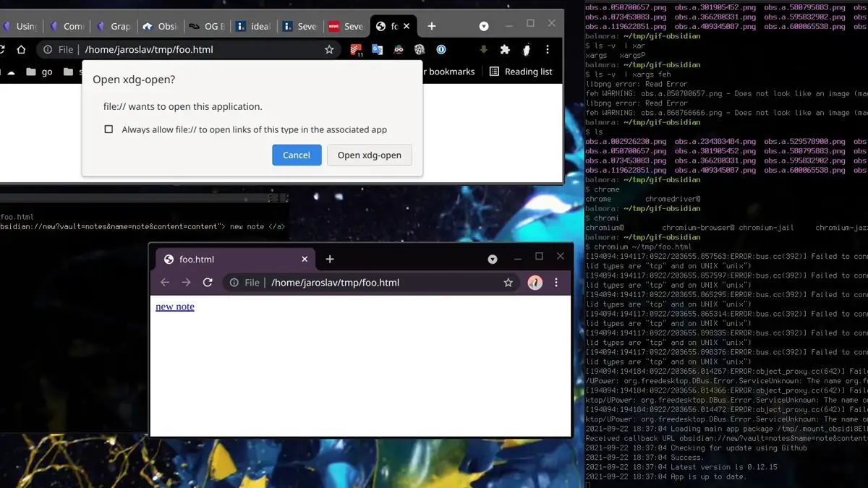Click the film reel extension icon
The image size is (868, 488).
(420, 49)
